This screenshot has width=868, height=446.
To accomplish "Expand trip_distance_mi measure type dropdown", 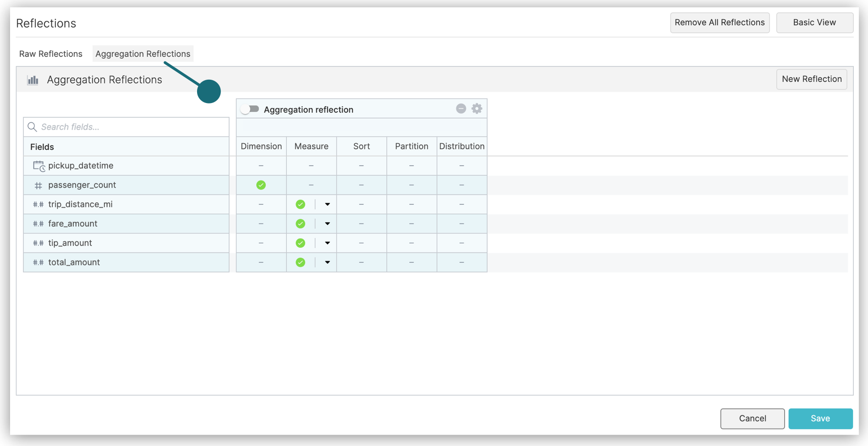I will (327, 204).
